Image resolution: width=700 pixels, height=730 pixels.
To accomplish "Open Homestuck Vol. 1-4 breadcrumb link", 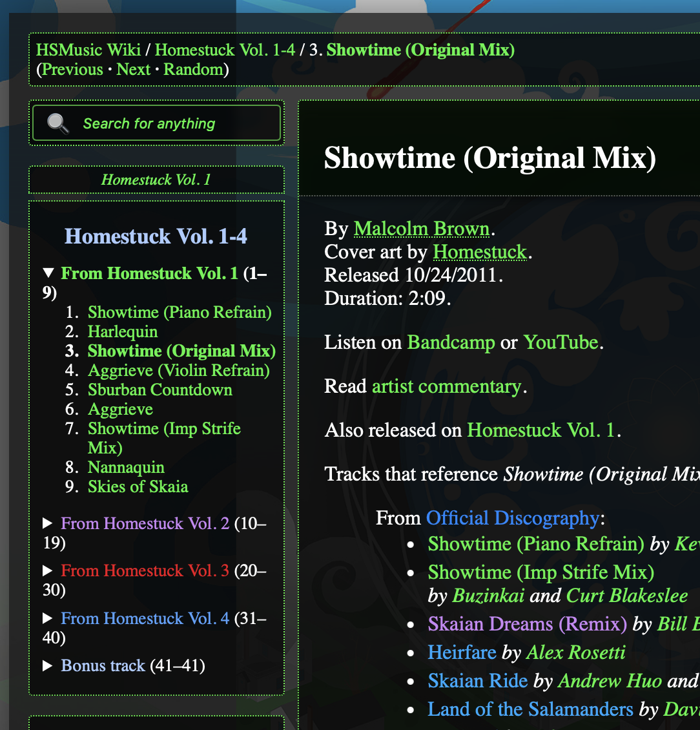I will point(225,50).
